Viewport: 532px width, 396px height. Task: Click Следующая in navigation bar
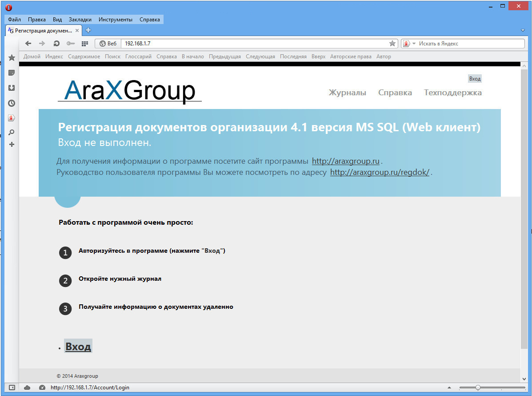tap(260, 57)
